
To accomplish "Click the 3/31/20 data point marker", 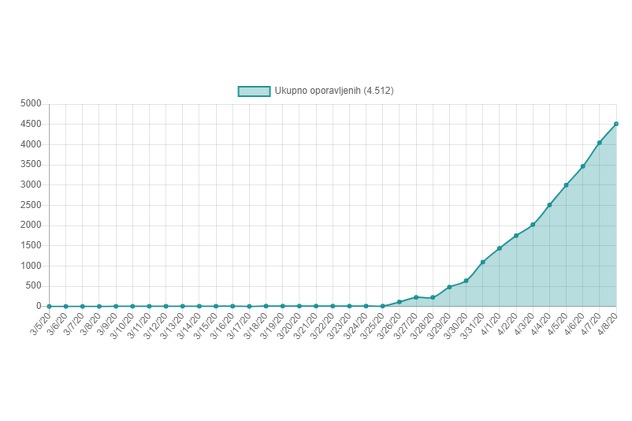I will tap(483, 262).
